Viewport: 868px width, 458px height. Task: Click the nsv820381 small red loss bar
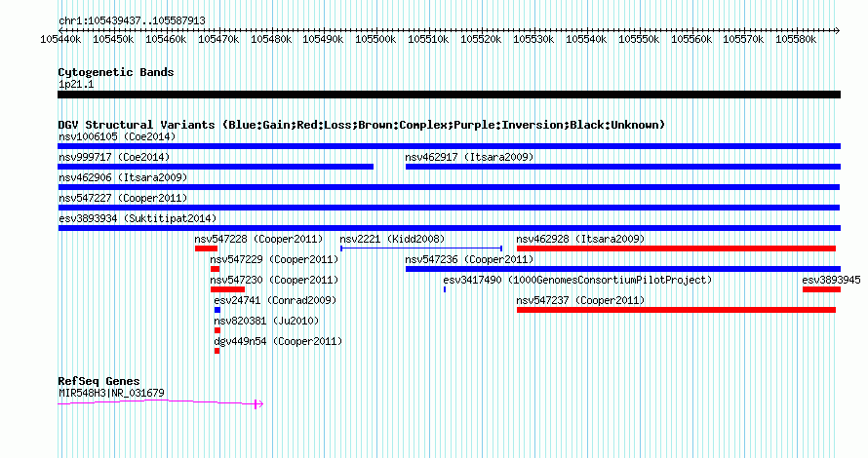pos(217,330)
